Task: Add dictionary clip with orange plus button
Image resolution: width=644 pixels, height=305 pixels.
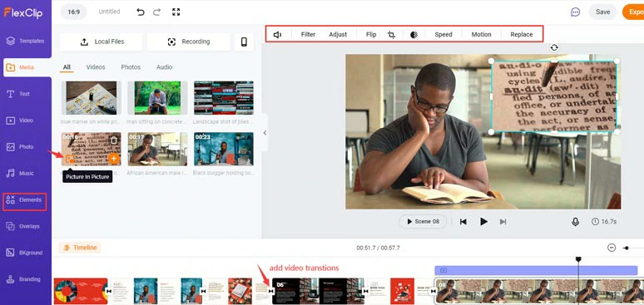Action: click(x=114, y=159)
